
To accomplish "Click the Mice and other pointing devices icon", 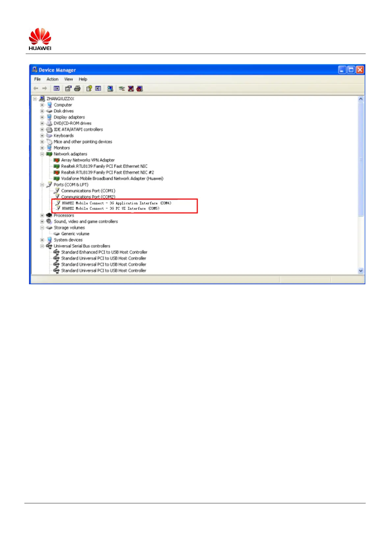I will click(49, 142).
